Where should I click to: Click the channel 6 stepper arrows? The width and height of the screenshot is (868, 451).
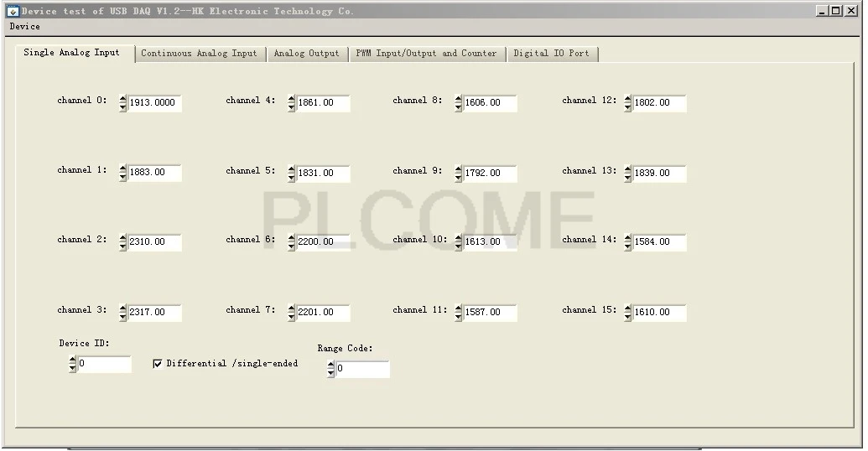(x=292, y=241)
